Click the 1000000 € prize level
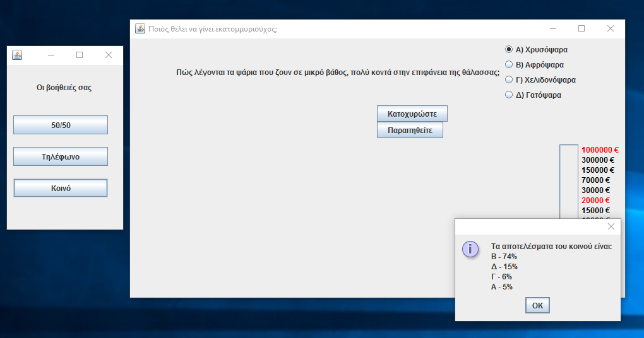The width and height of the screenshot is (644, 338). tap(600, 150)
